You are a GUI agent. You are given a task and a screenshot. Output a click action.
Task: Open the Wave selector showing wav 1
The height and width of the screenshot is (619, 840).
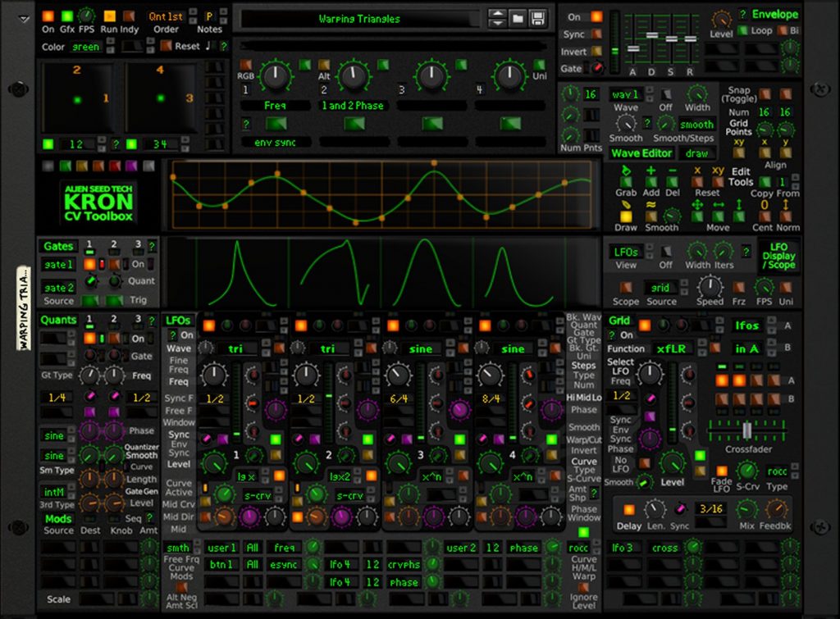(x=626, y=94)
